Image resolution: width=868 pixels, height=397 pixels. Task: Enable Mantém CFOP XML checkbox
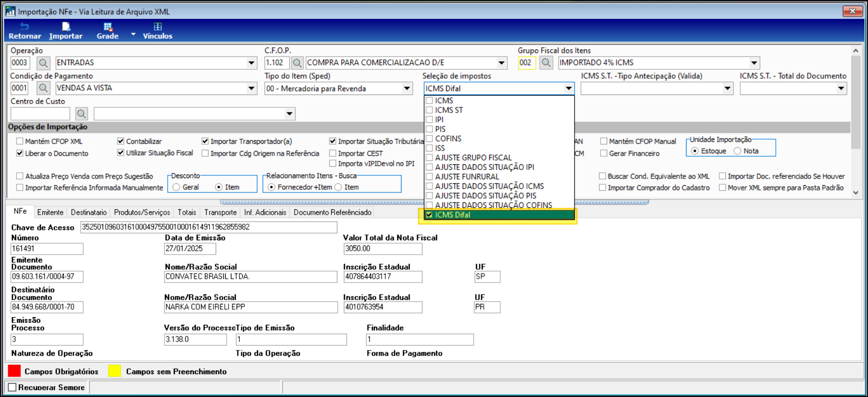pyautogui.click(x=19, y=141)
